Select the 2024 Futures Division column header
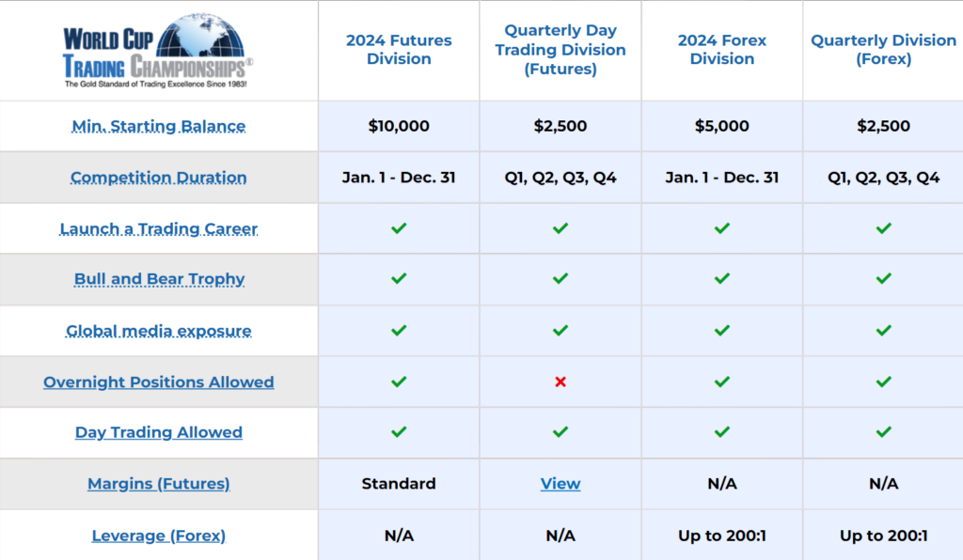 point(399,50)
